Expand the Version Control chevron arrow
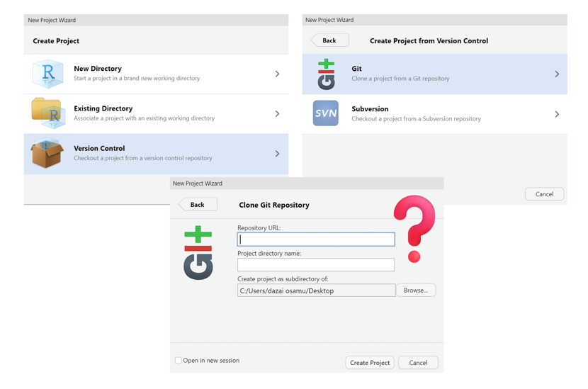Image resolution: width=588 pixels, height=389 pixels. coord(277,154)
